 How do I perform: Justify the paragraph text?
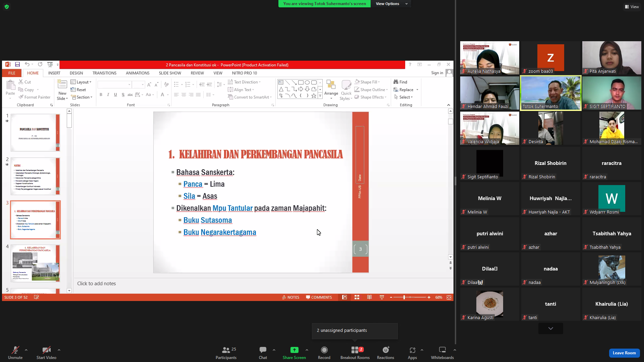[199, 95]
